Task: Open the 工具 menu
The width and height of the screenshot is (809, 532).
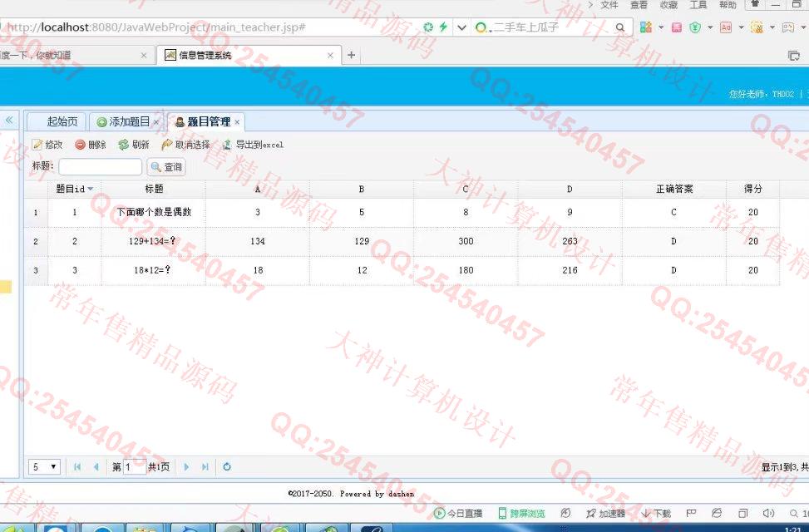Action: coord(698,5)
